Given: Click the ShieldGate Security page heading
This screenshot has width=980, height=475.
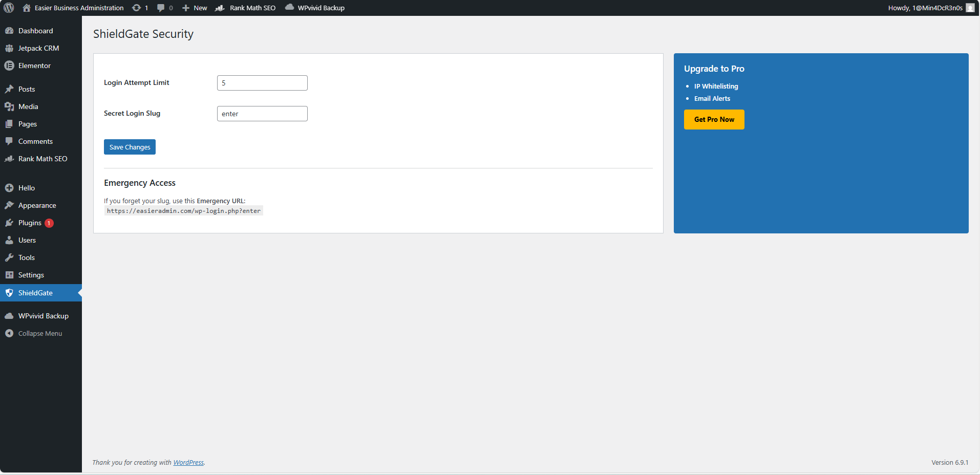Looking at the screenshot, I should tap(143, 34).
